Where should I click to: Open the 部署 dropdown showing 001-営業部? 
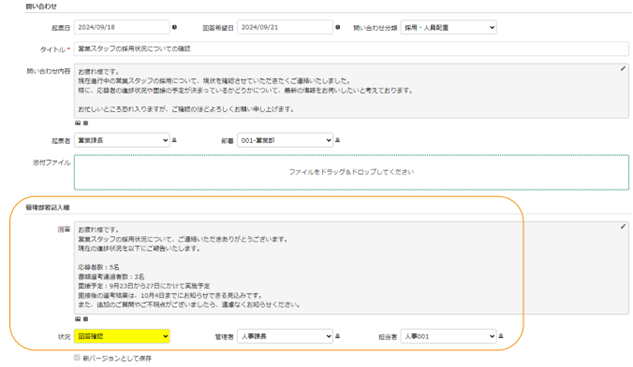click(285, 140)
